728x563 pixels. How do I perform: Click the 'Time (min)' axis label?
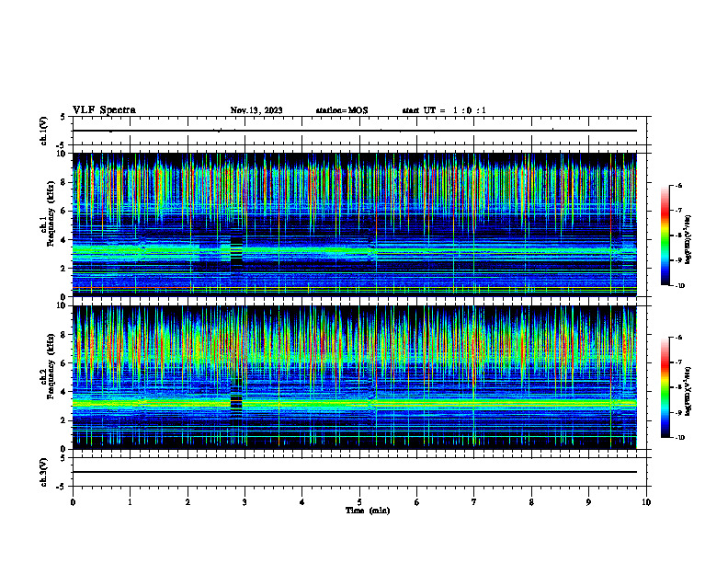tap(368, 511)
